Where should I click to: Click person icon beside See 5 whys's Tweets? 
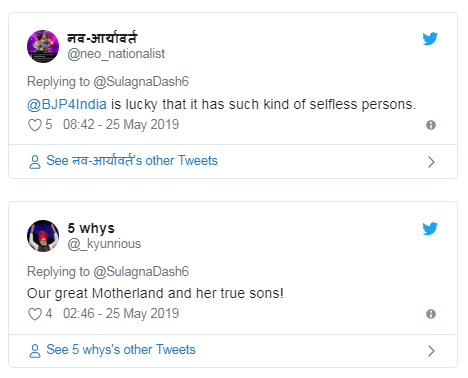pos(35,351)
